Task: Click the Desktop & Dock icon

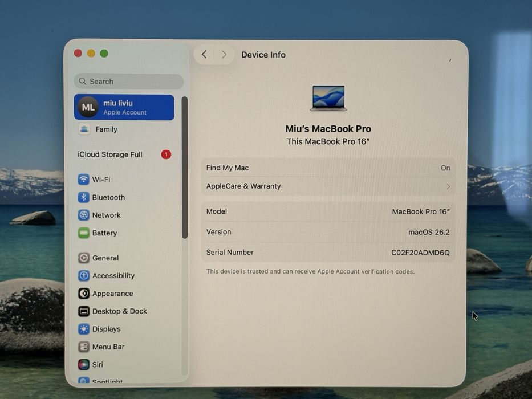Action: click(x=83, y=311)
